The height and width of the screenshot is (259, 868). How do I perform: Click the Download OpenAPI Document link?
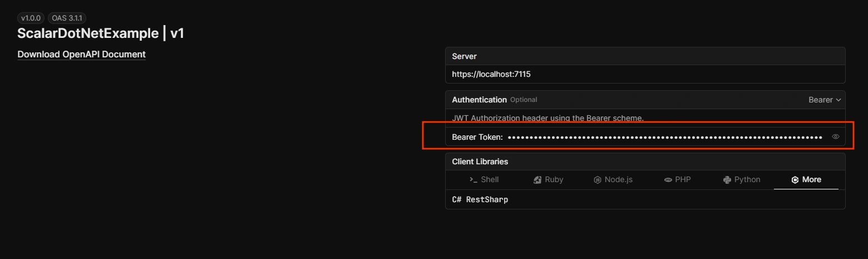coord(81,54)
